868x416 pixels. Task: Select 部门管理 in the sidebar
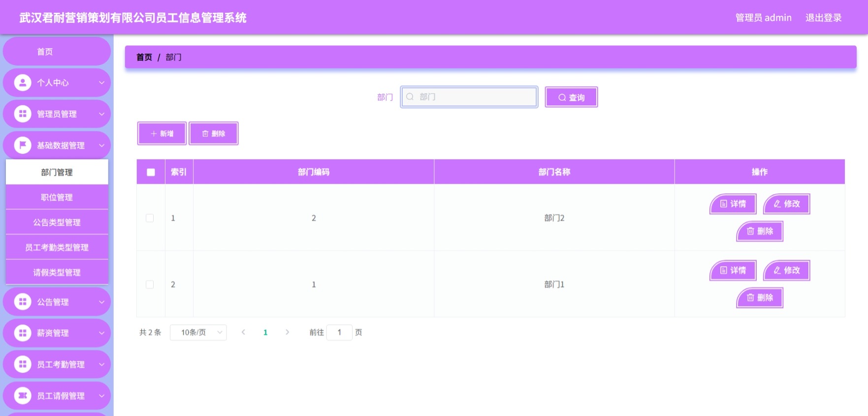pos(57,172)
